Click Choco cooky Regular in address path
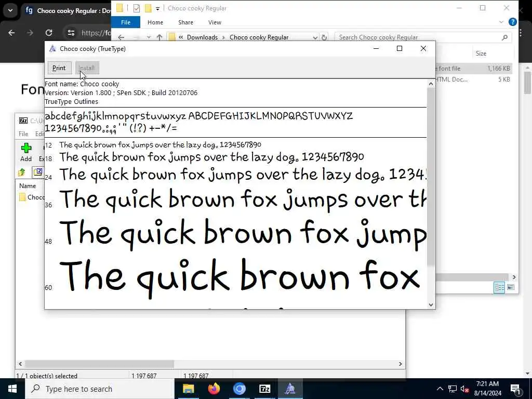 point(259,37)
